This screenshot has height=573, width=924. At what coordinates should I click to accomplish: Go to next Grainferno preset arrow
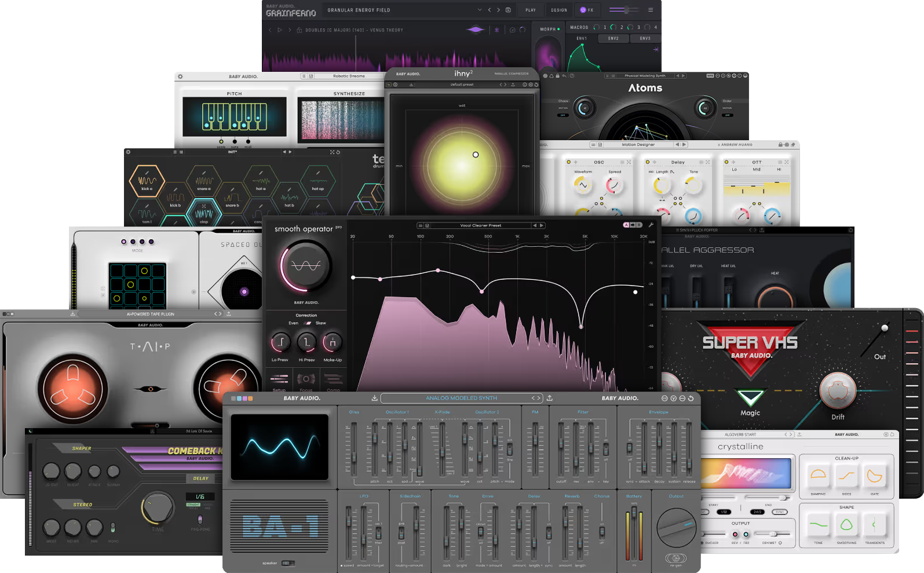498,10
